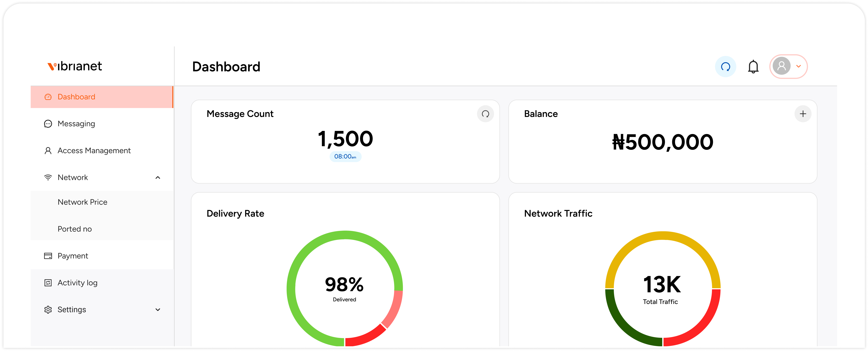Screen dimensions: 868x351
Task: Select the Ported no menu item
Action: point(74,229)
